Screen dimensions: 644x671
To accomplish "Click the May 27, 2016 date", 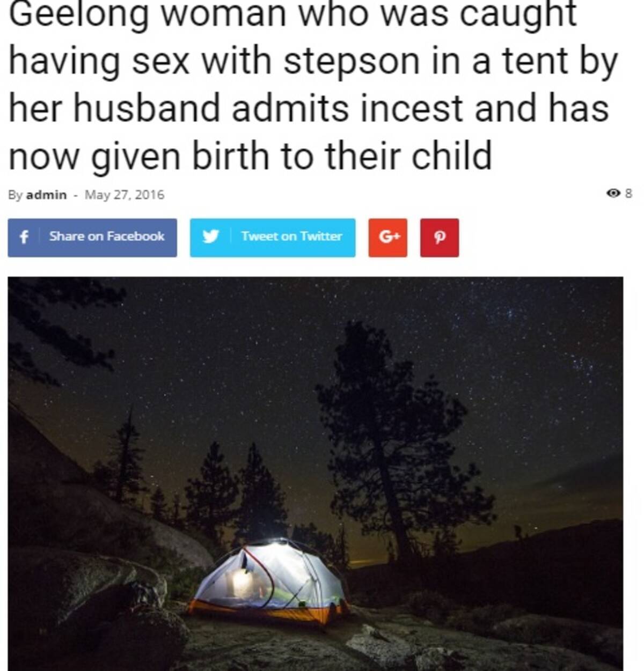I will point(125,195).
